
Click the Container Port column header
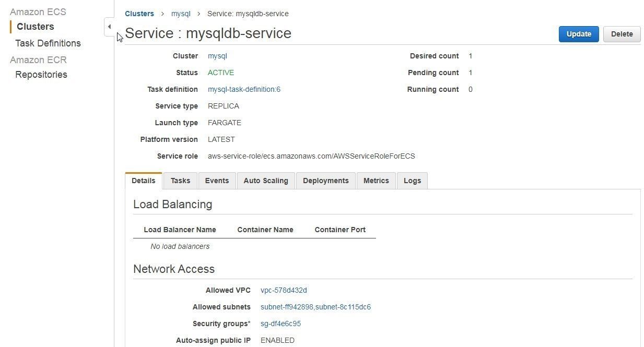(x=340, y=230)
